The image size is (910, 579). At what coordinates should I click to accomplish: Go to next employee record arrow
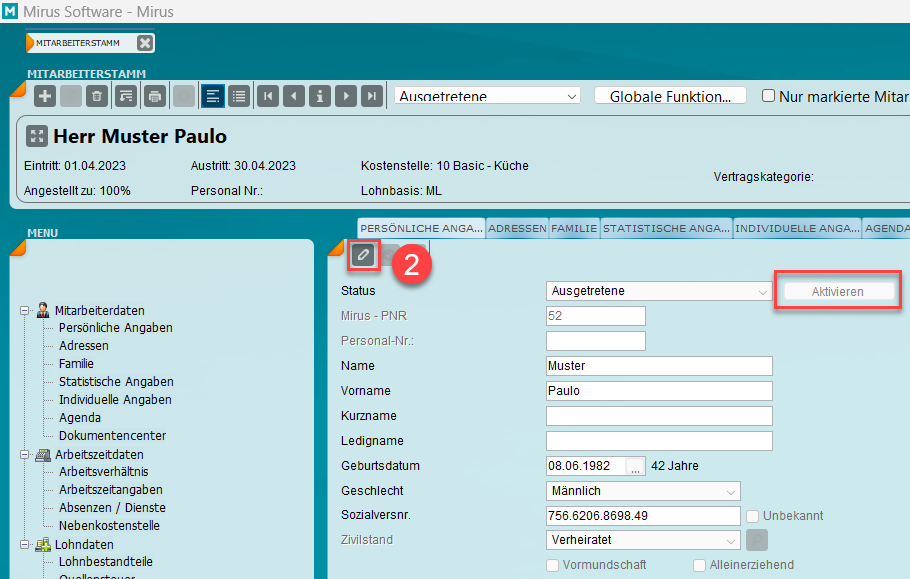pyautogui.click(x=345, y=96)
